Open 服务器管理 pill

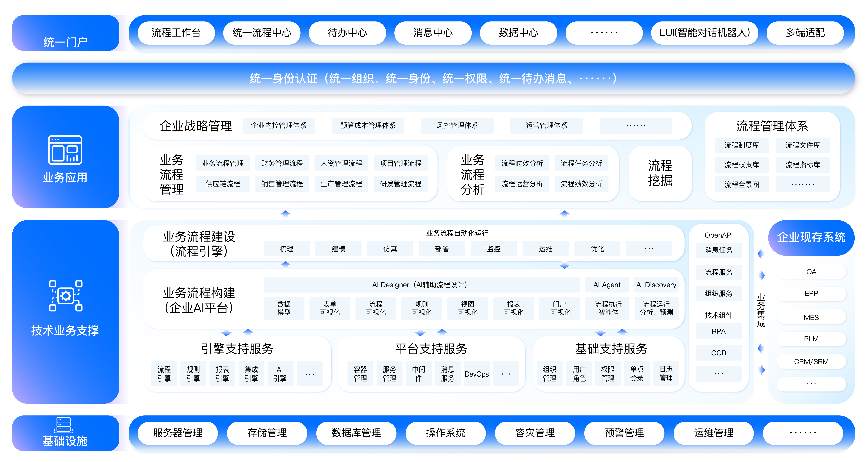(x=178, y=433)
